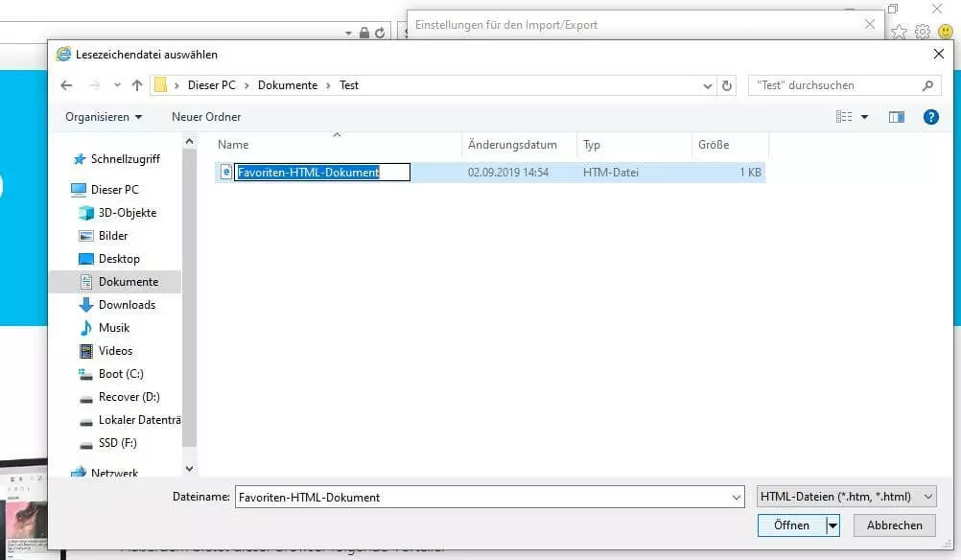Select Dokumente in sidebar
961x560 pixels.
click(129, 282)
